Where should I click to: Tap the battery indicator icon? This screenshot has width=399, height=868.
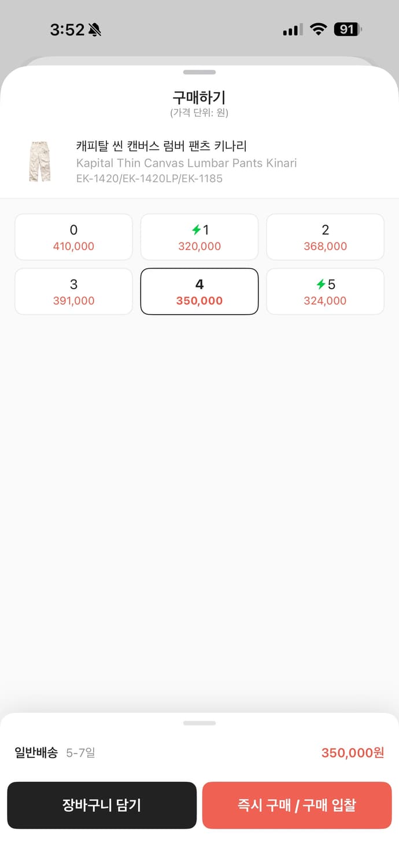click(348, 30)
